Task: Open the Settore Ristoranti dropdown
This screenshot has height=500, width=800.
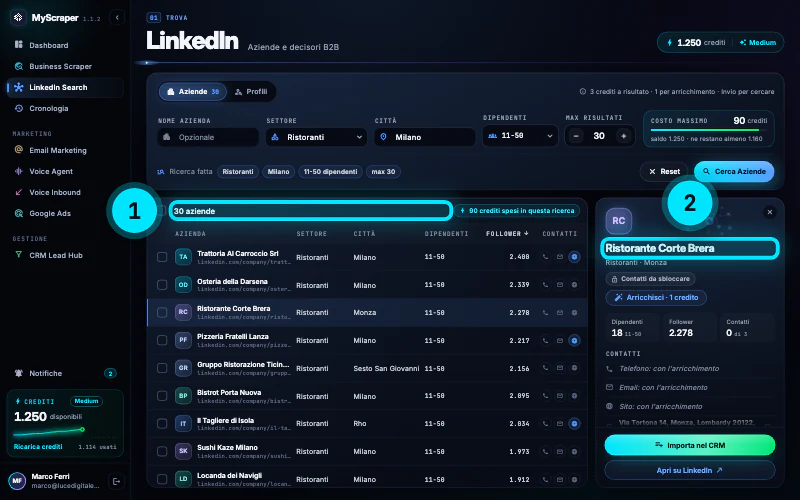Action: [316, 137]
